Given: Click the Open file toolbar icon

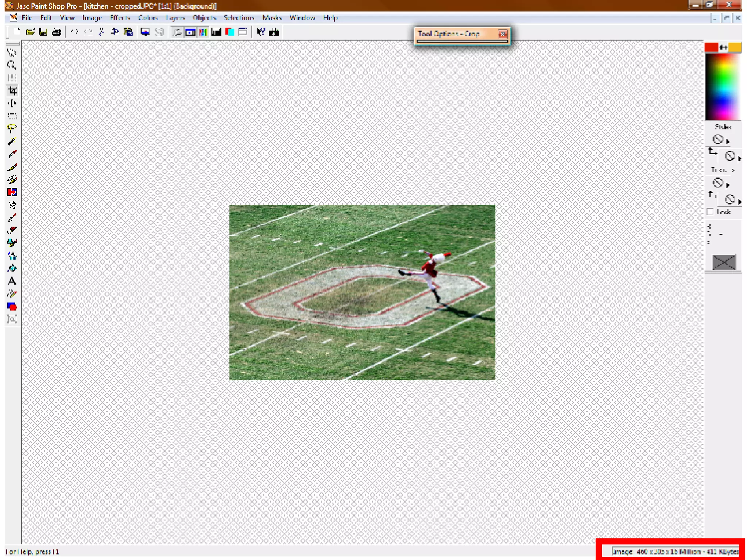Looking at the screenshot, I should (30, 32).
